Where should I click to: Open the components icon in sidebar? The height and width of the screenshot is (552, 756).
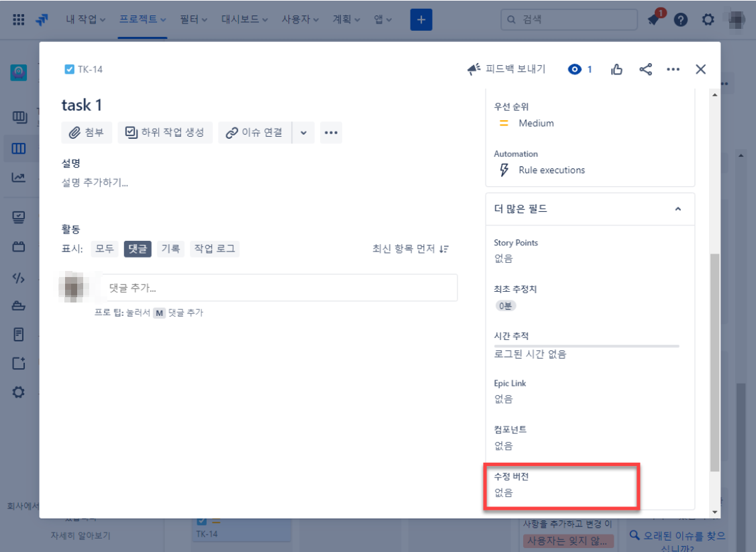(x=18, y=247)
